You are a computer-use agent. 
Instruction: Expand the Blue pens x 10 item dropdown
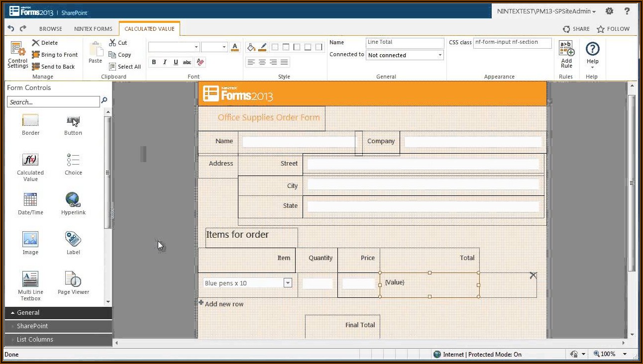click(x=287, y=283)
